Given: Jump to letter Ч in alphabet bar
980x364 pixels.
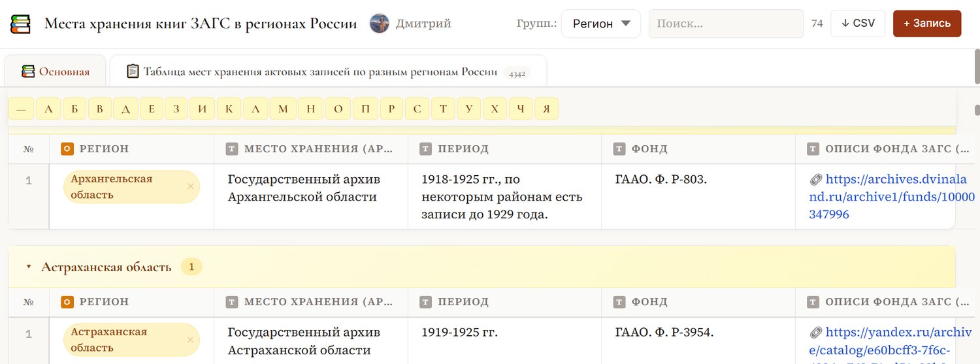Looking at the screenshot, I should 521,109.
